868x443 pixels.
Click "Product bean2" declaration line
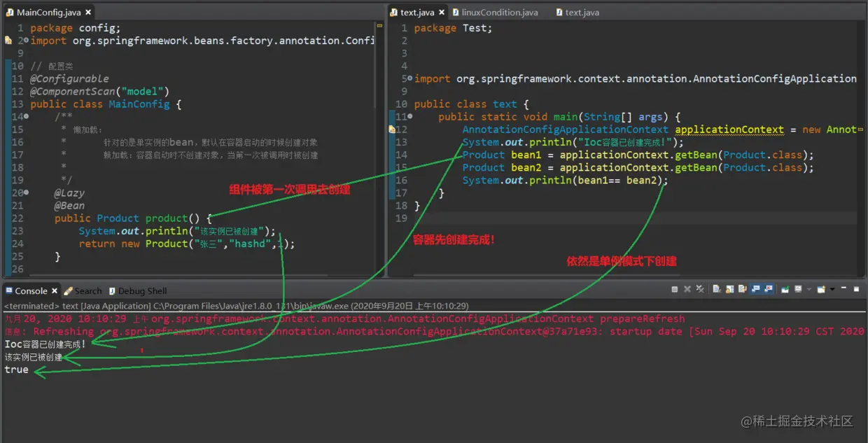(x=638, y=167)
